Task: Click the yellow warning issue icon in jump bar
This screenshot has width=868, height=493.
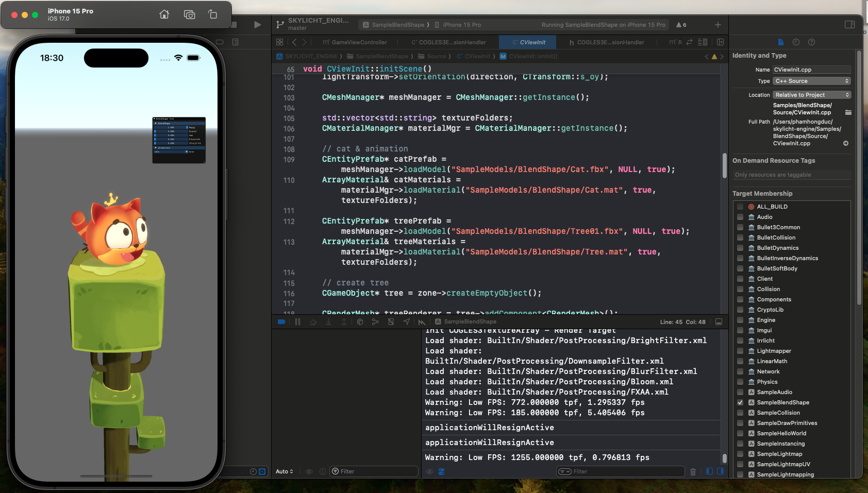Action: click(714, 57)
